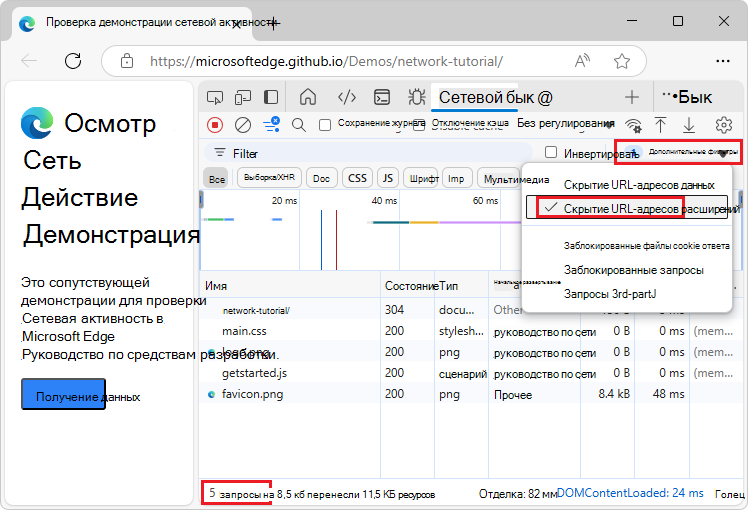Click the address bar URL

(x=326, y=61)
